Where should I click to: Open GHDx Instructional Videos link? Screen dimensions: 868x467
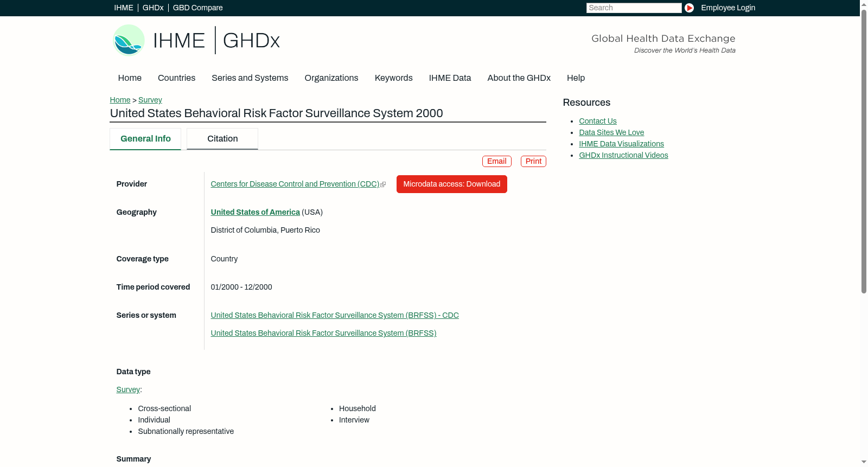coord(623,156)
